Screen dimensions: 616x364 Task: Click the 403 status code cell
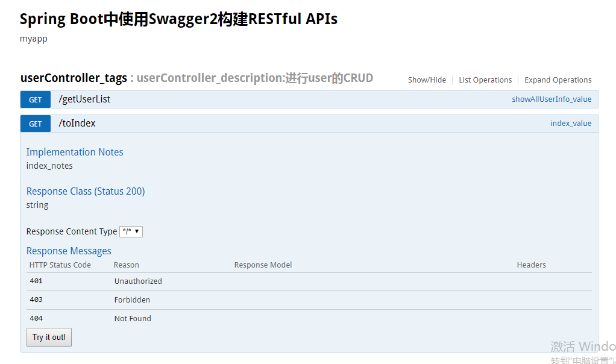click(x=36, y=300)
